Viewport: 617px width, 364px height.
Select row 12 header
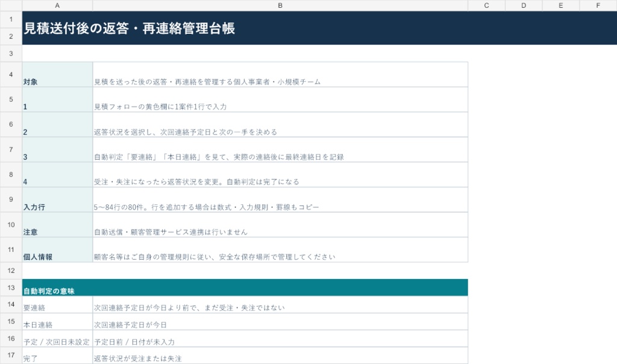11,271
